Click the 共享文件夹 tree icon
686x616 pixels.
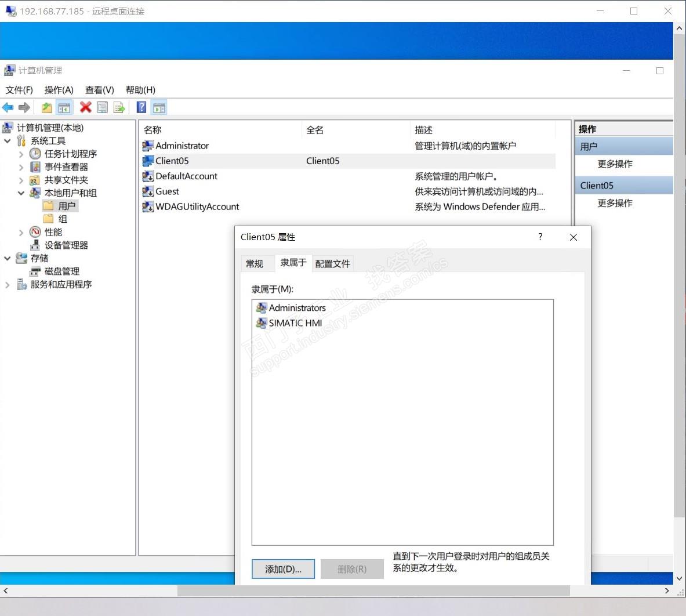coord(35,180)
